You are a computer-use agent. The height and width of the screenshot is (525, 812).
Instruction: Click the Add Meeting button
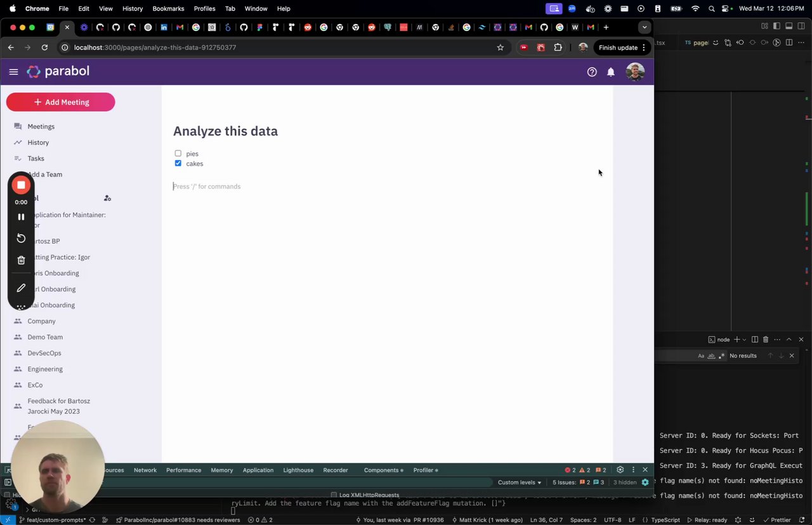(x=61, y=102)
